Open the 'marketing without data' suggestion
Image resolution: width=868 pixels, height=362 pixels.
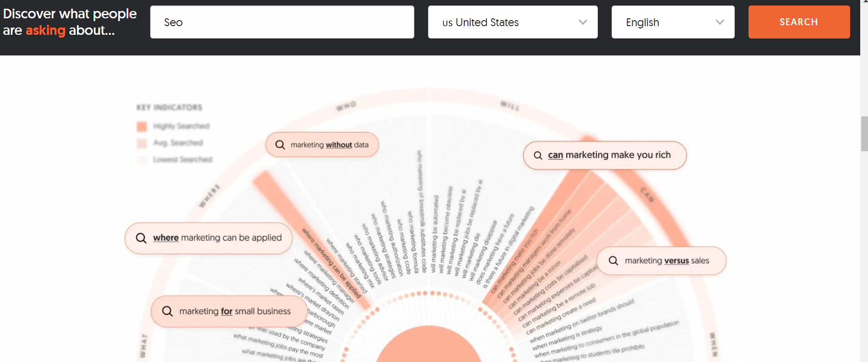coord(329,145)
